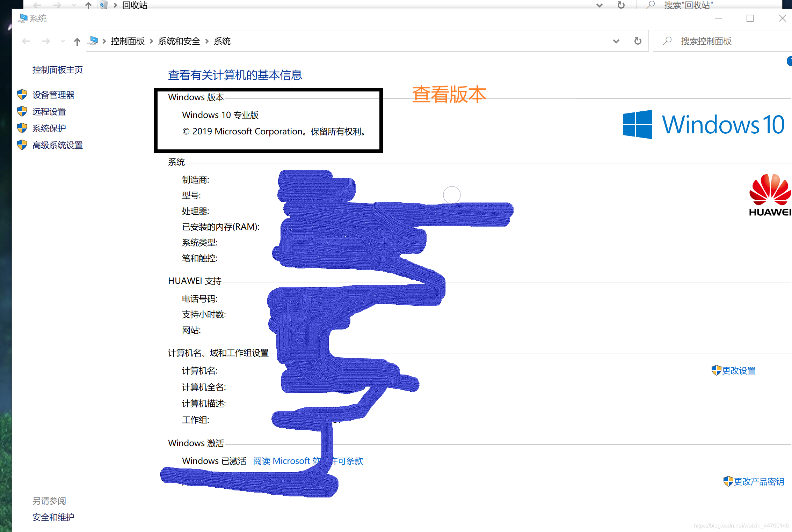Click the shield icon beside 系统保护
The image size is (792, 532).
point(22,128)
